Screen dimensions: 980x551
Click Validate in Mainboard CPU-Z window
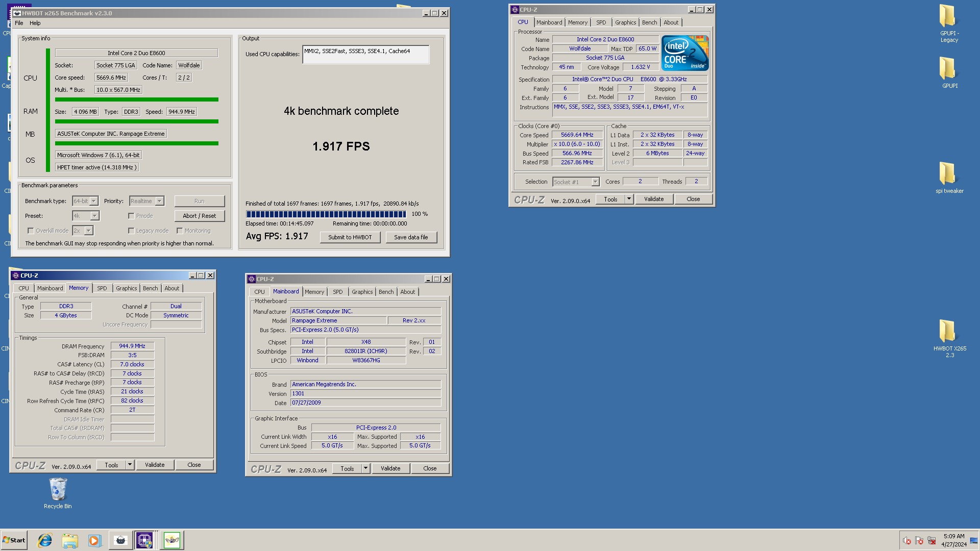(390, 469)
